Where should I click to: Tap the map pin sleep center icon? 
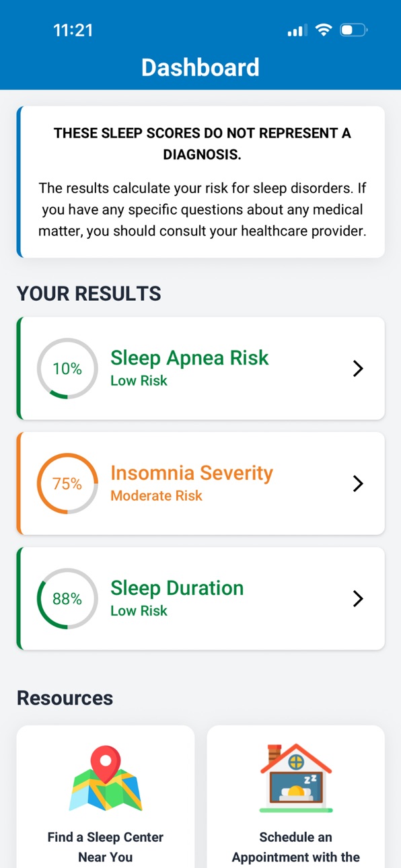[x=106, y=777]
